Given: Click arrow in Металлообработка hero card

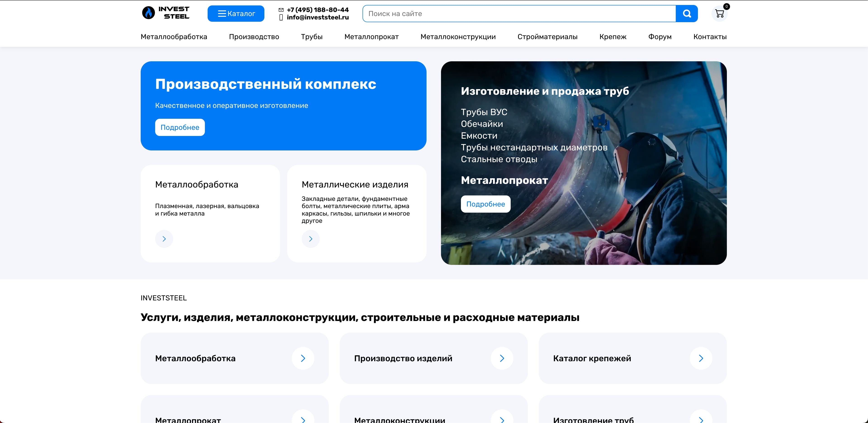Looking at the screenshot, I should pyautogui.click(x=164, y=239).
